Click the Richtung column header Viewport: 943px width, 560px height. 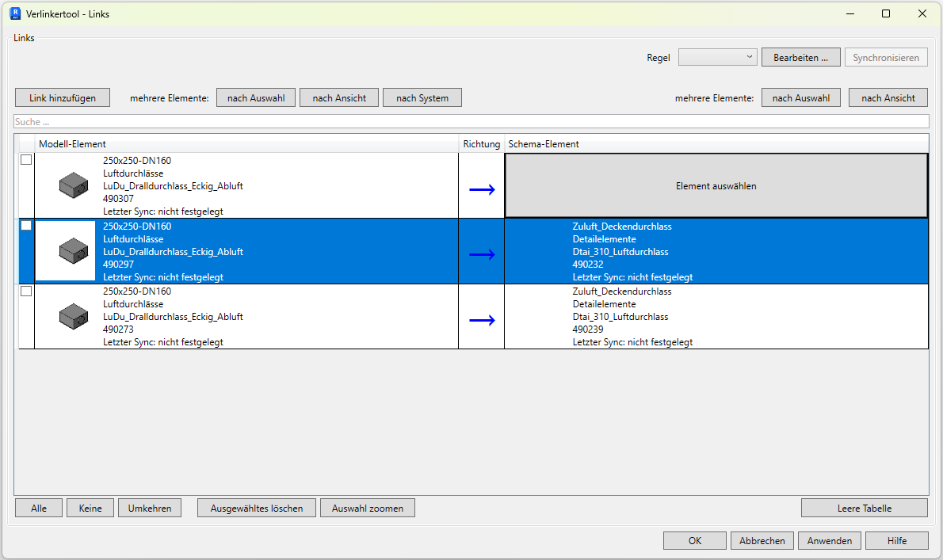click(x=482, y=144)
